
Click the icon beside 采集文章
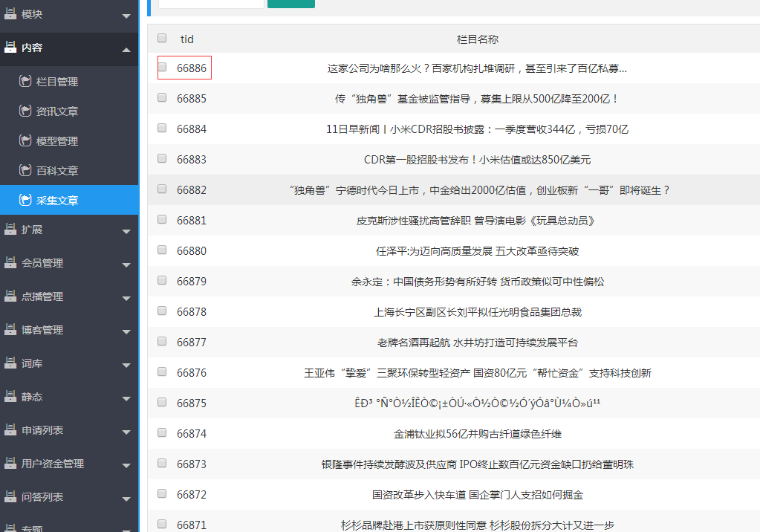(x=25, y=200)
